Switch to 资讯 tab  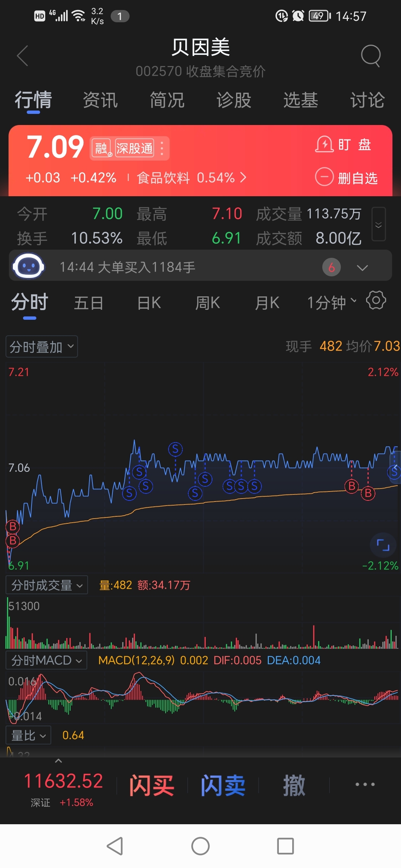click(x=100, y=100)
